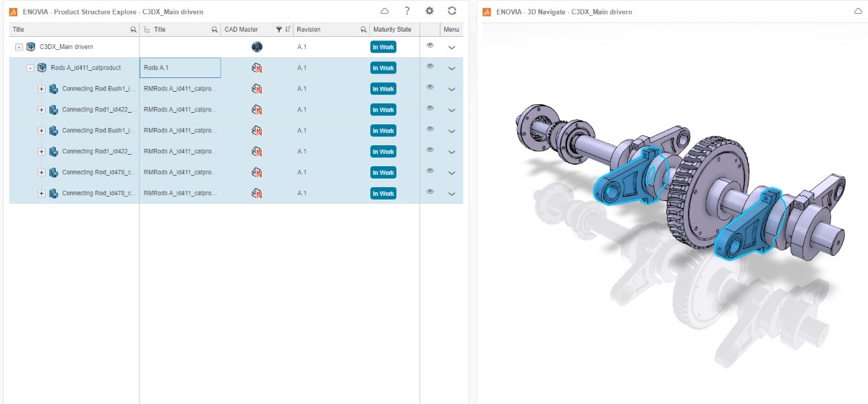Click In Work badge for C3DX_Main drivern

tap(383, 47)
